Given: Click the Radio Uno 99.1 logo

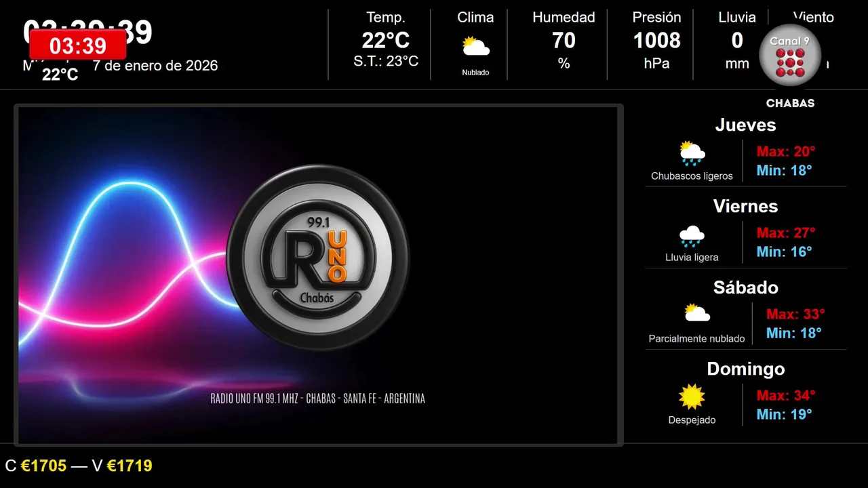Looking at the screenshot, I should tap(318, 258).
